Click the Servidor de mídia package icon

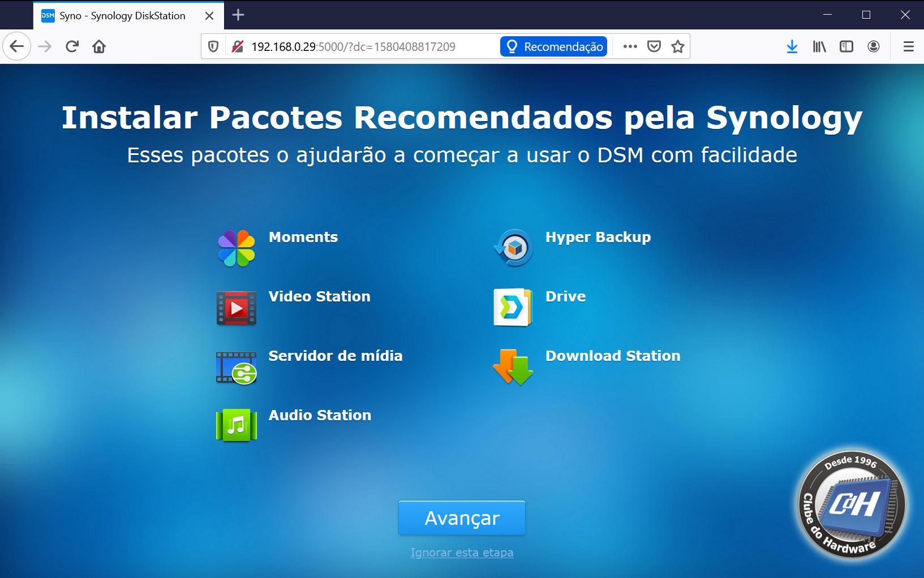(x=237, y=368)
